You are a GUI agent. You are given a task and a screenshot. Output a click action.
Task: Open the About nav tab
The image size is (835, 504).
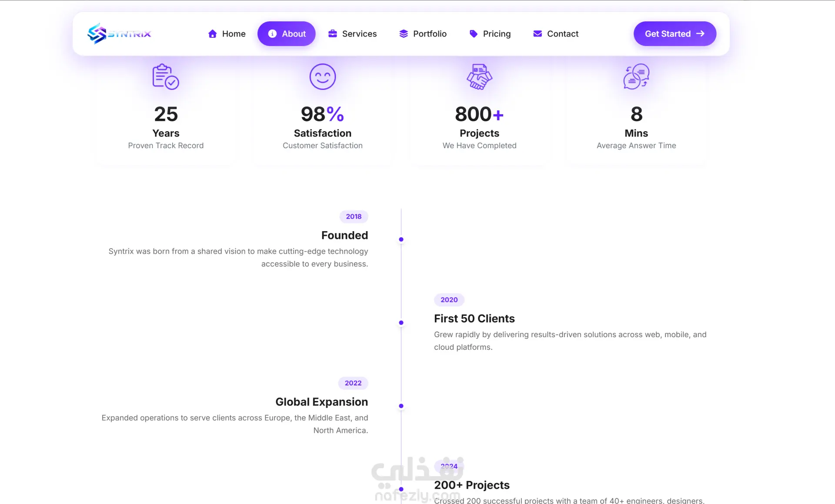(287, 34)
